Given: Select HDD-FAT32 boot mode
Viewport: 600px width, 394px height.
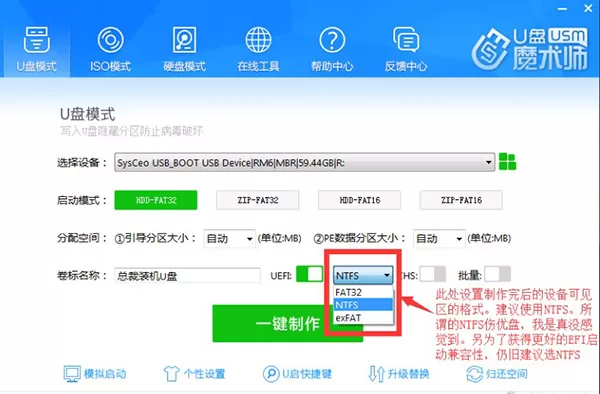Looking at the screenshot, I should click(156, 200).
